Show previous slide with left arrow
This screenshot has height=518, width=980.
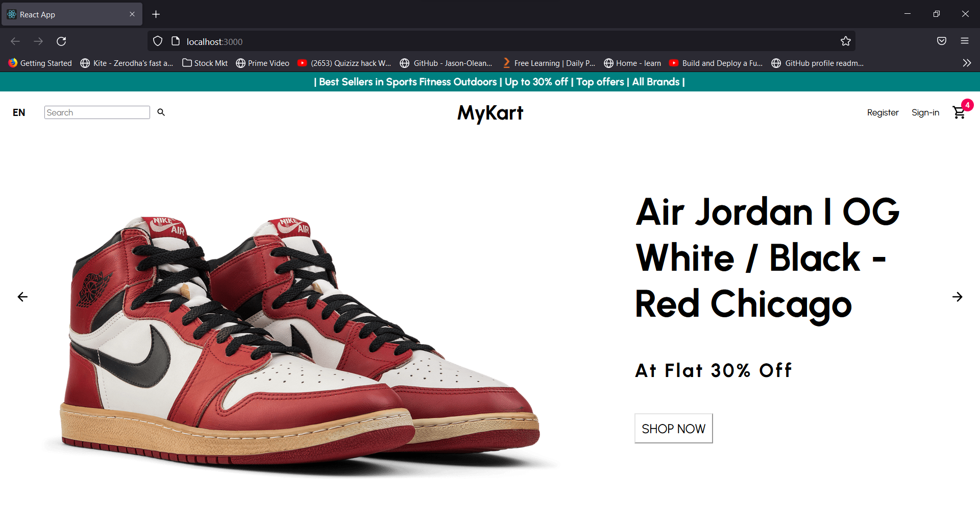pos(22,297)
